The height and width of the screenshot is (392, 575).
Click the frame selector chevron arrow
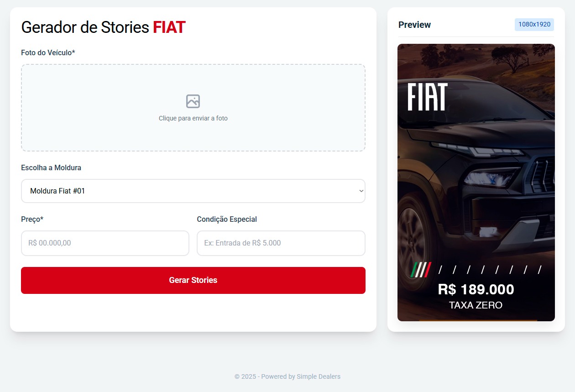tap(361, 191)
